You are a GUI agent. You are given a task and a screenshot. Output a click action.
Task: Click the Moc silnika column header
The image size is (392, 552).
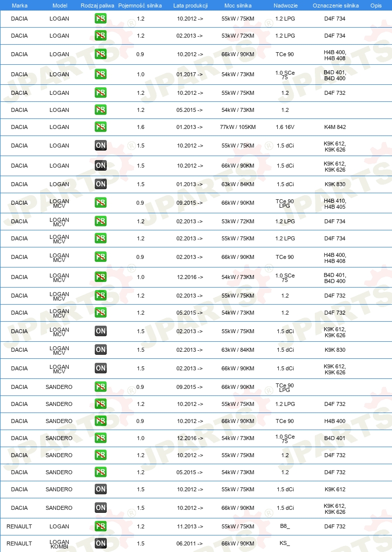click(x=238, y=6)
